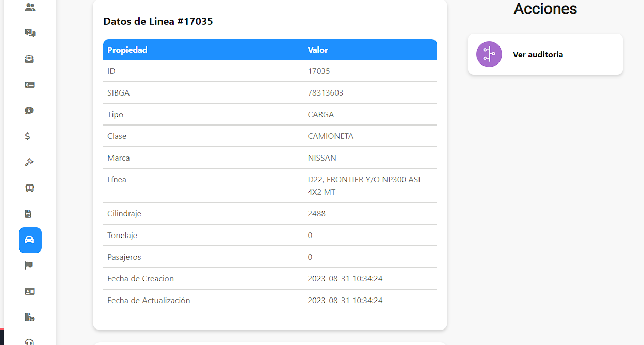This screenshot has width=644, height=345.
Task: Select the Fecha de Creacion timestamp value
Action: tap(345, 279)
